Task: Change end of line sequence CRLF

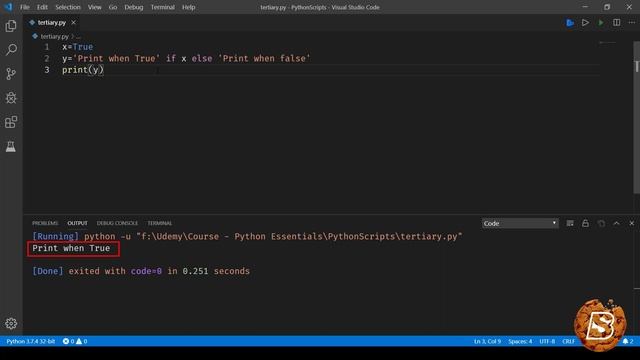Action: [x=569, y=341]
